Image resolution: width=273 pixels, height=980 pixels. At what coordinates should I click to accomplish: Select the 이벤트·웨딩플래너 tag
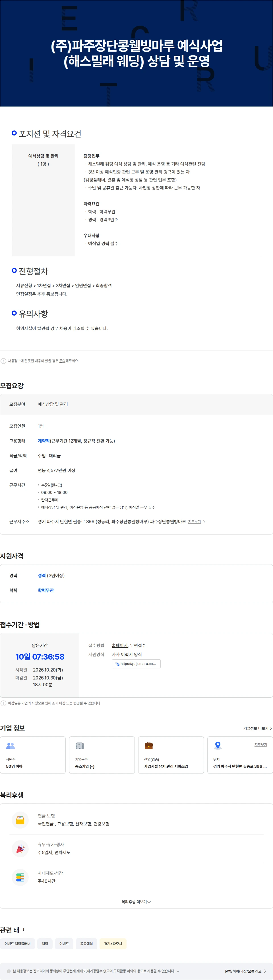18,944
